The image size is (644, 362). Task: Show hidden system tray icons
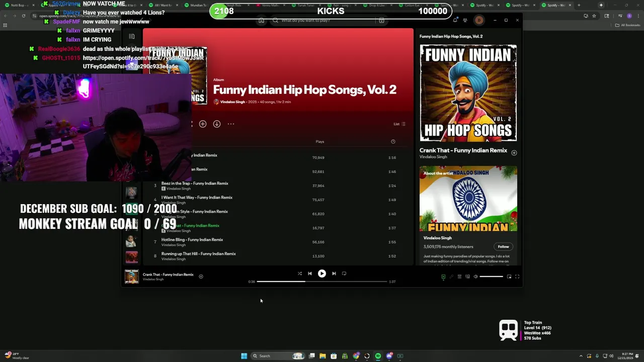tap(581, 356)
